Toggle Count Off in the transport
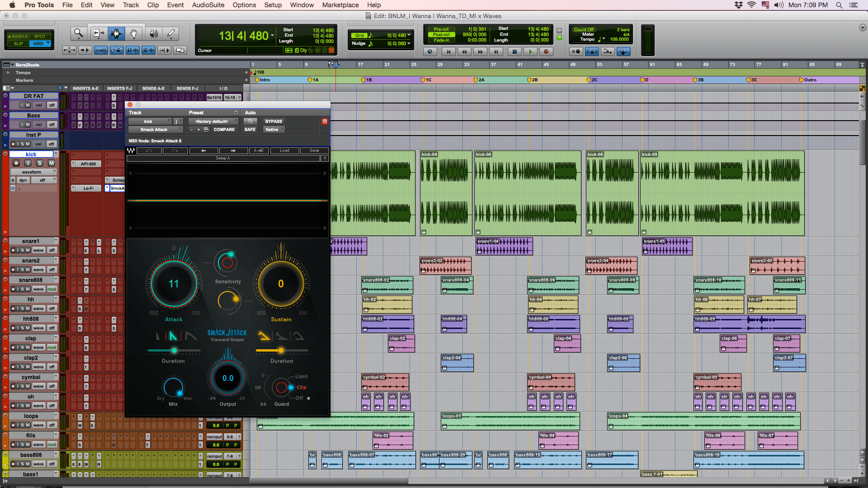Viewport: 868px width, 488px height. coord(584,29)
